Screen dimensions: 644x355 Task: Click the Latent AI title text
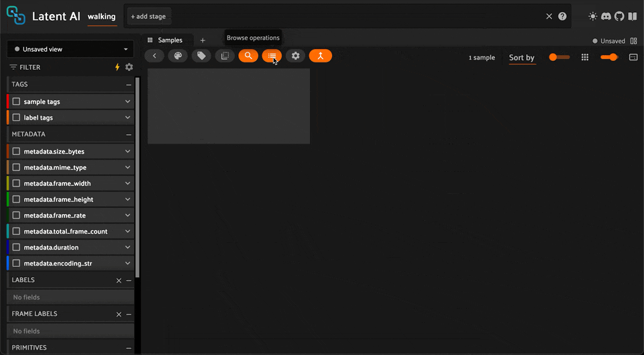[56, 16]
